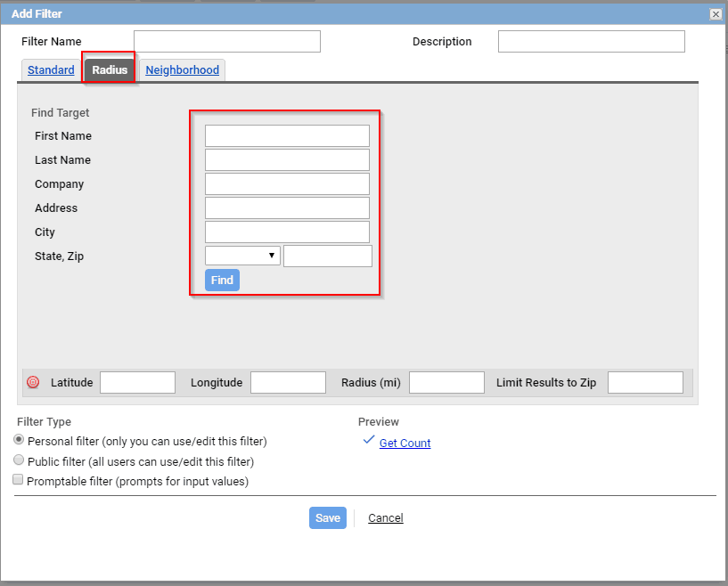The width and height of the screenshot is (728, 586).
Task: Switch to the Radius tab
Action: pyautogui.click(x=110, y=70)
